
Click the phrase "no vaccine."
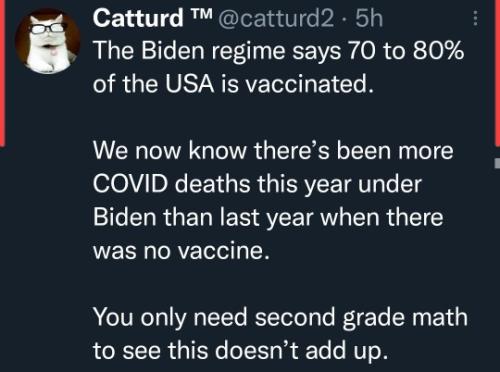(206, 251)
